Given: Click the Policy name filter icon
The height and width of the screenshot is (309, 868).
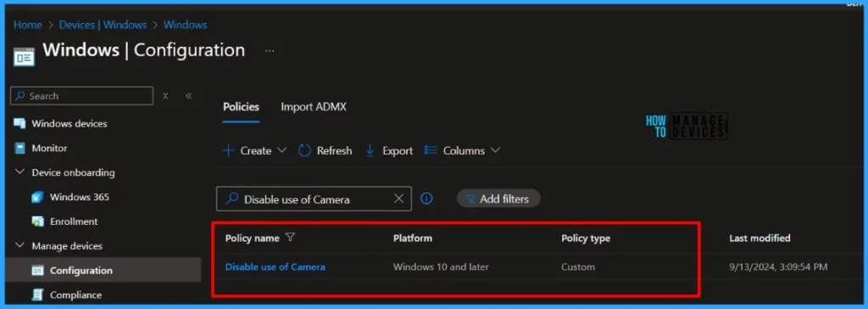Looking at the screenshot, I should click(x=290, y=238).
